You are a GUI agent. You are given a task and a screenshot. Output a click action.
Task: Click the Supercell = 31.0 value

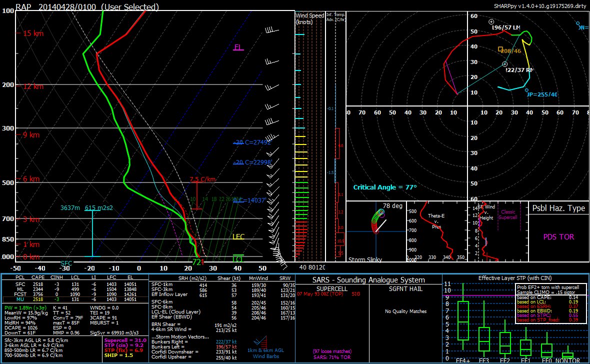(x=125, y=340)
